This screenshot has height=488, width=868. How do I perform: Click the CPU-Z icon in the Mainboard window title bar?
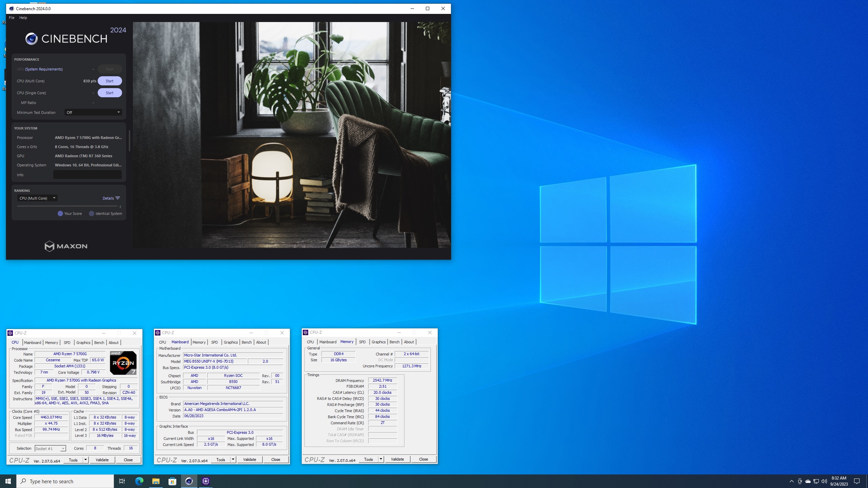[158, 333]
